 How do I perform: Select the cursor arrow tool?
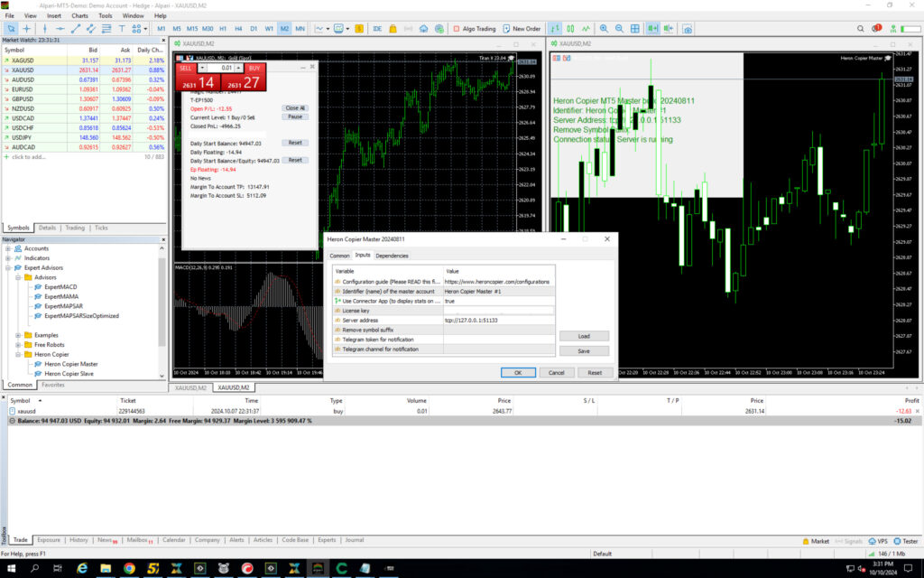coord(11,28)
